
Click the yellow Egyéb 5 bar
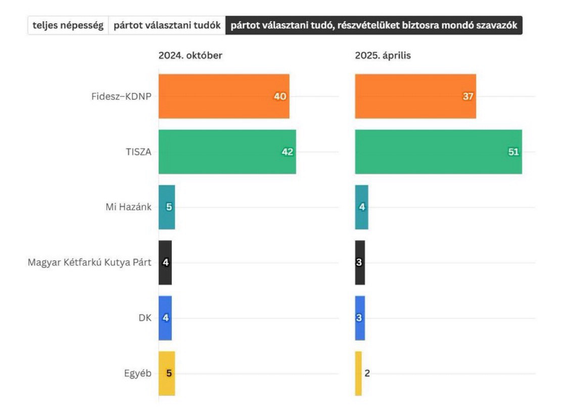167,373
